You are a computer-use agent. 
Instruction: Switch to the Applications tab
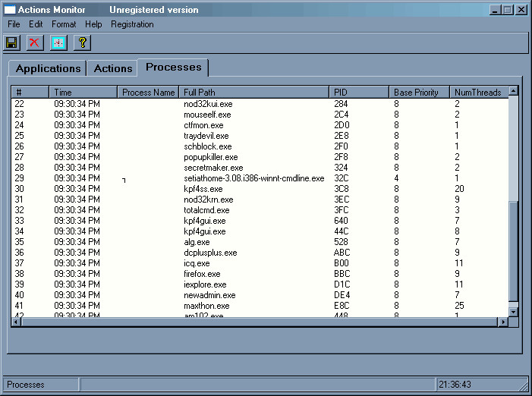[x=48, y=68]
